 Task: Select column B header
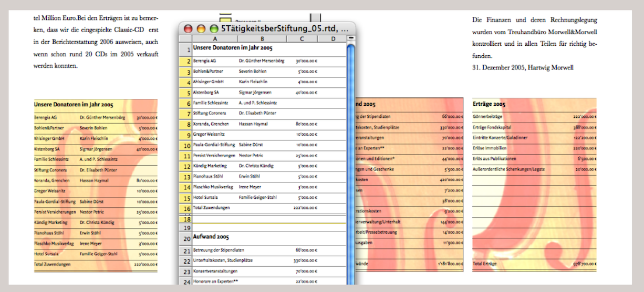[x=262, y=39]
